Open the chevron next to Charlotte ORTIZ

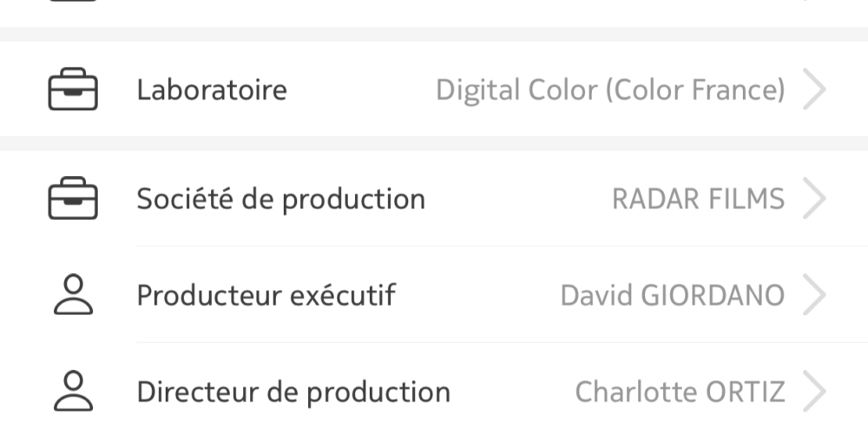tap(814, 391)
